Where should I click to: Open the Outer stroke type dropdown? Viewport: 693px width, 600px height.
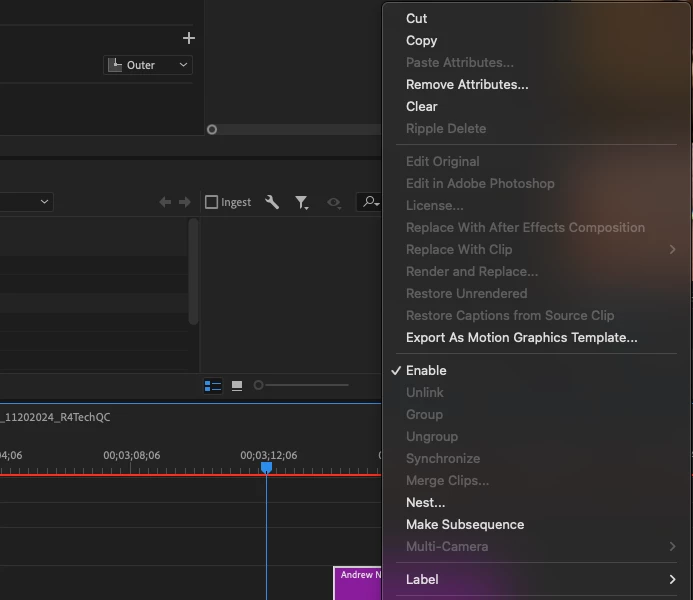point(148,65)
